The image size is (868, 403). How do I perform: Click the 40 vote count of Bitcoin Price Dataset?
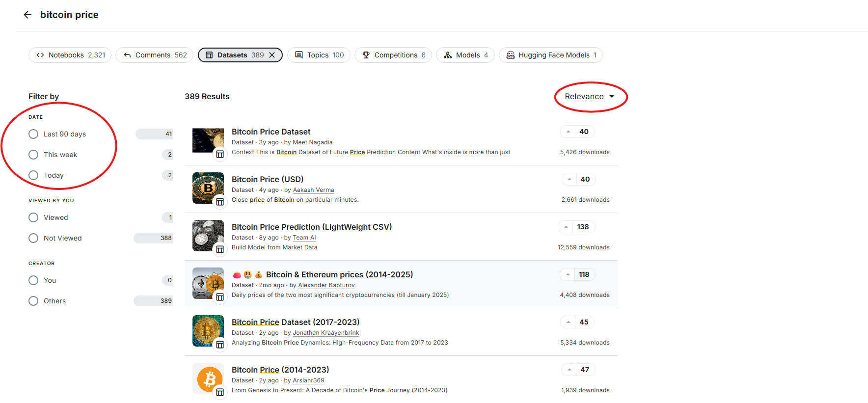pyautogui.click(x=584, y=132)
